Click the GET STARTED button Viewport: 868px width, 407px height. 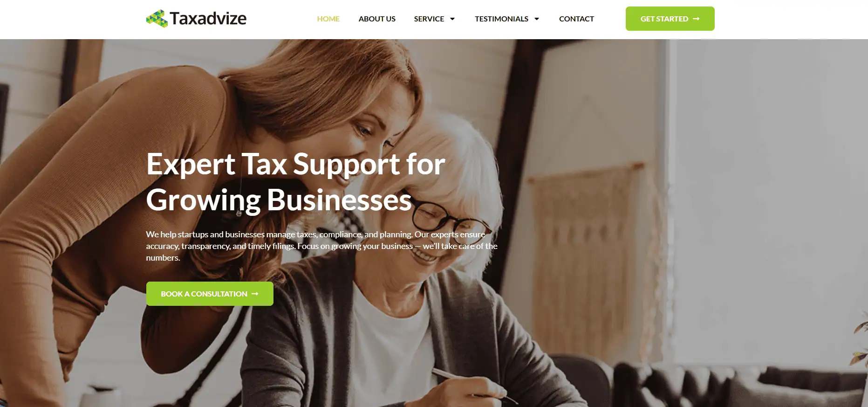(670, 19)
